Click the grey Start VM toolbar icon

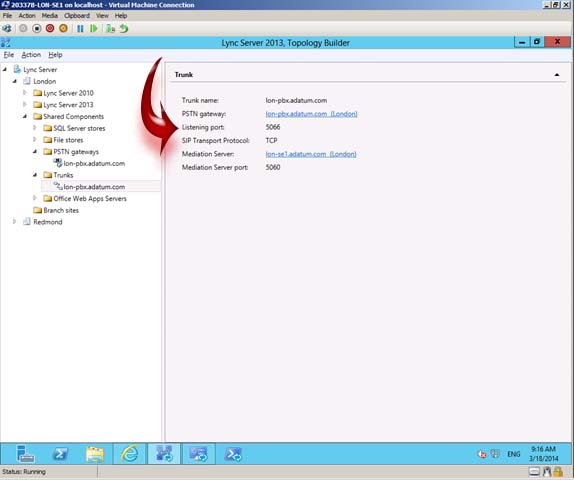[23, 29]
